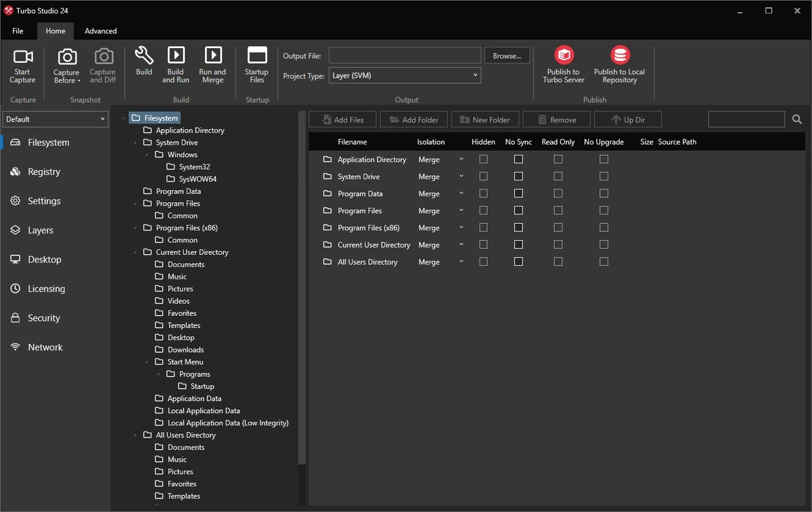Switch to the Advanced ribbon tab

pos(101,31)
